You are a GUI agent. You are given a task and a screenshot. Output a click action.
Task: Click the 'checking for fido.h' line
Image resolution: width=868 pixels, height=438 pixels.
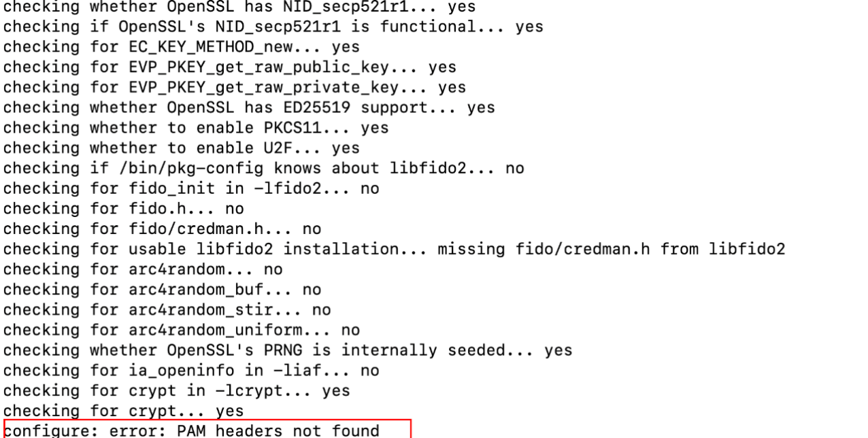click(x=123, y=208)
